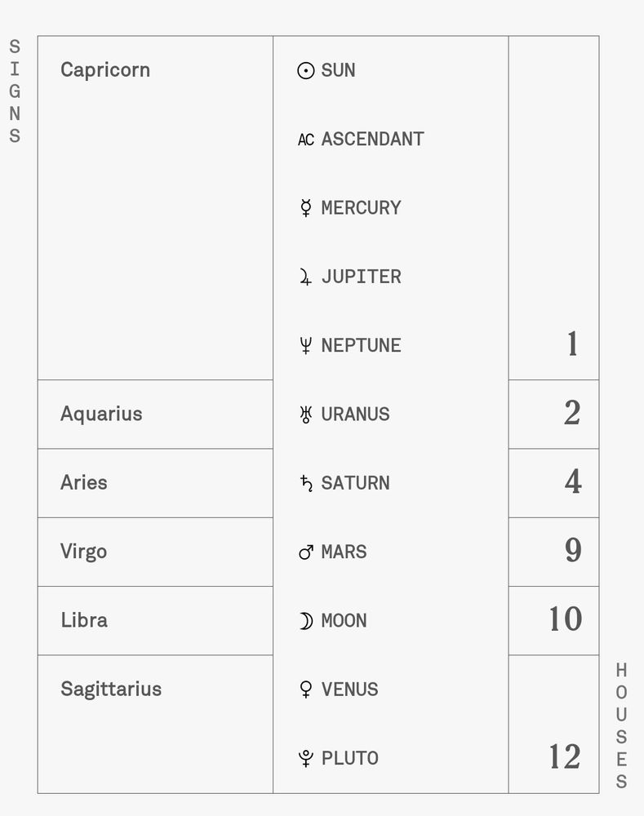Select the Mars symbol icon

(x=306, y=552)
